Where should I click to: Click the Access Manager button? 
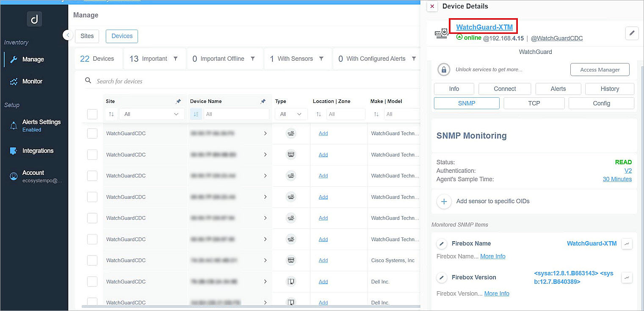pos(600,69)
